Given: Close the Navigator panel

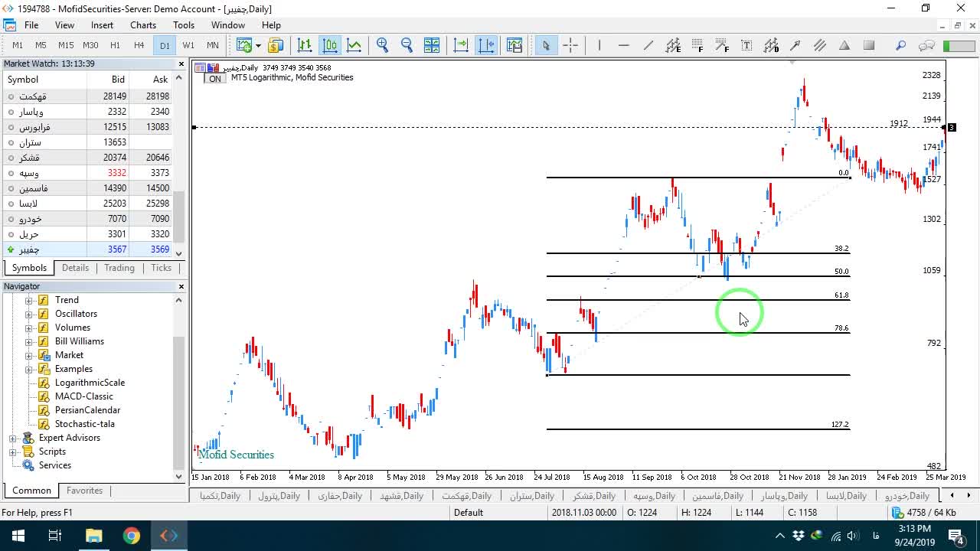Looking at the screenshot, I should coord(181,286).
